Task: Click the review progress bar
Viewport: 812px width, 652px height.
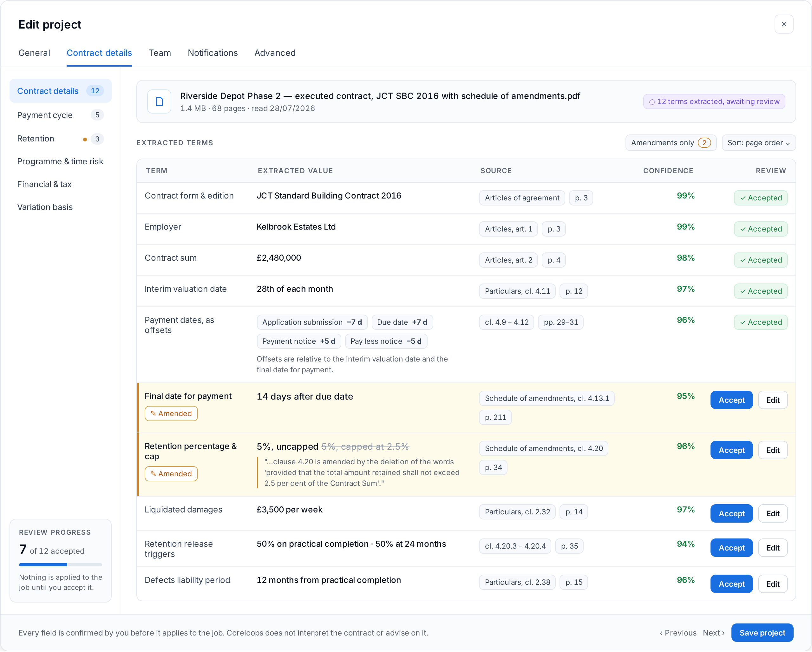Action: click(x=60, y=565)
